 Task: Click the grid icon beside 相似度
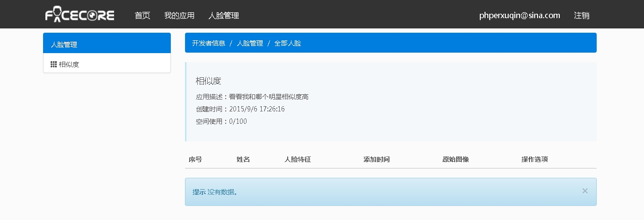[53, 64]
